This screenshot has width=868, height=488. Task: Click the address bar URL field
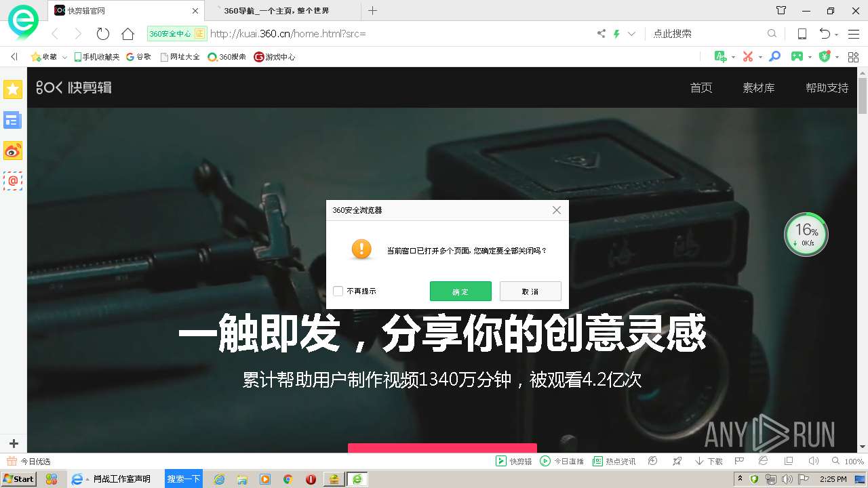tap(400, 33)
